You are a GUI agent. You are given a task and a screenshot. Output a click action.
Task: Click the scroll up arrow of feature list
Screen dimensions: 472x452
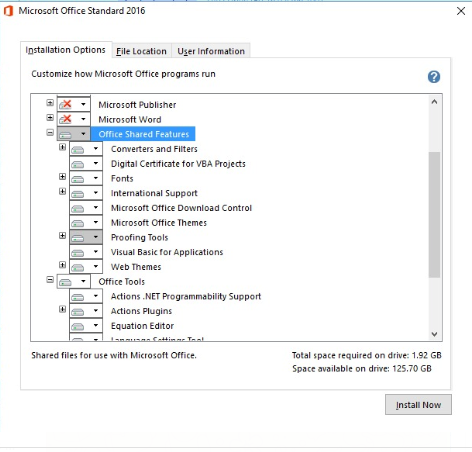click(x=434, y=102)
